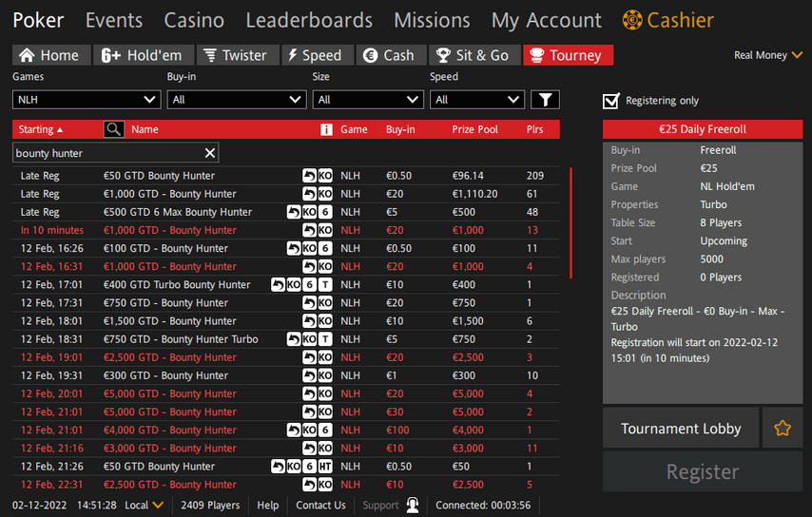
Task: Click turbo T icon on €400 GTD Turbo row
Action: pyautogui.click(x=325, y=285)
